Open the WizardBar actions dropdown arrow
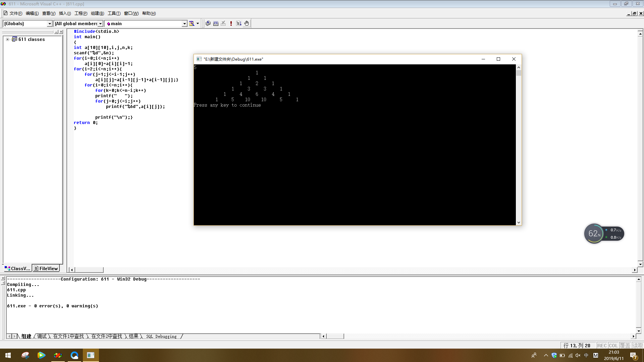Viewport: 644px width, 362px height. tap(198, 23)
